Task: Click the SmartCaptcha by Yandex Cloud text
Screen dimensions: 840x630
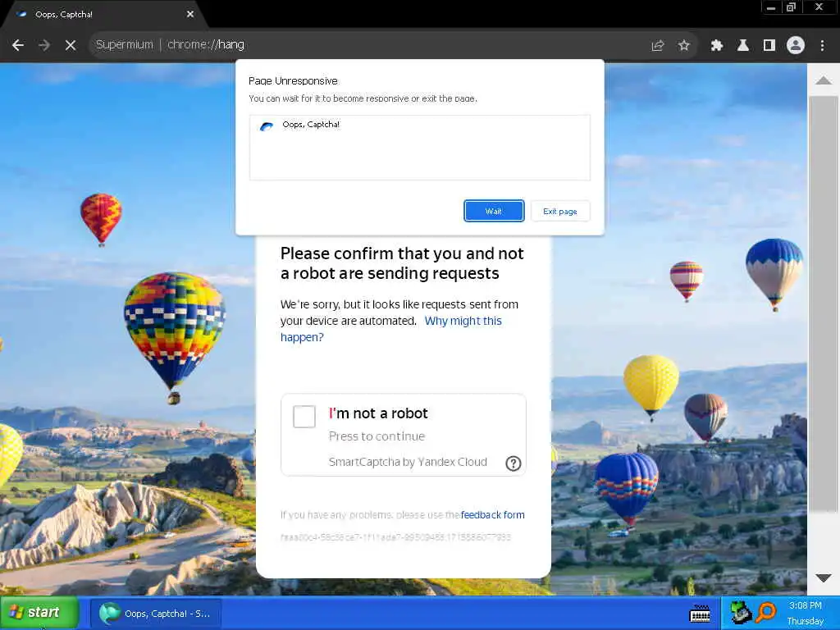Action: pos(408,462)
